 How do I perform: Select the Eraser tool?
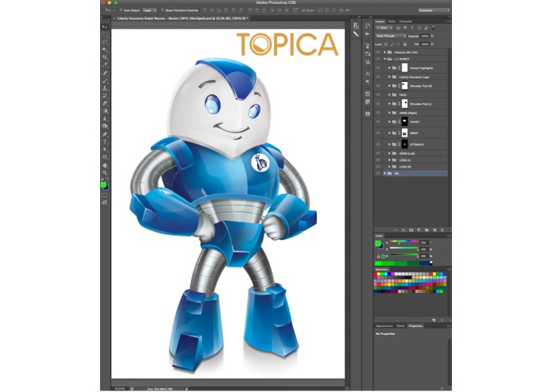tap(105, 103)
